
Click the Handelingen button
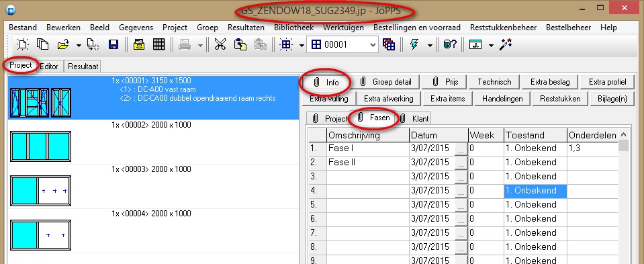pyautogui.click(x=502, y=99)
